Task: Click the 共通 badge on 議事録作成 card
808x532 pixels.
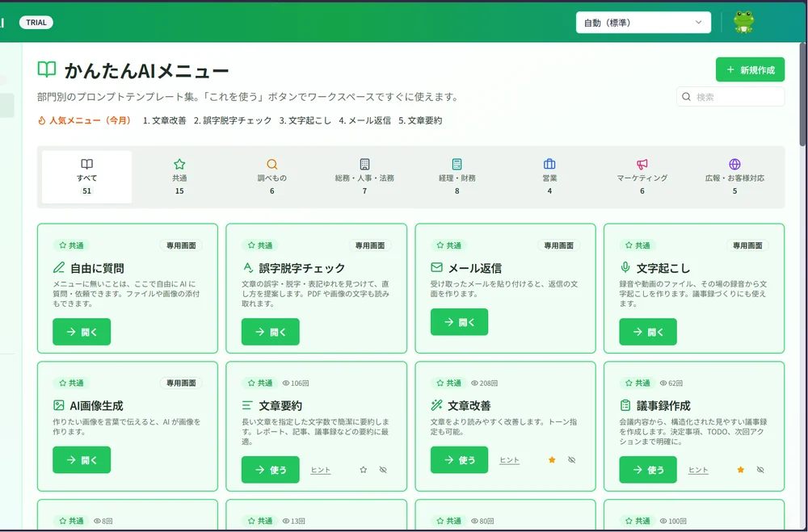Action: [x=638, y=383]
